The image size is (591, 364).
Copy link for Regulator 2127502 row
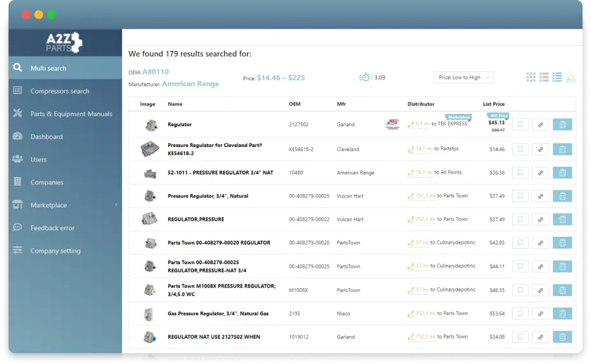(541, 125)
